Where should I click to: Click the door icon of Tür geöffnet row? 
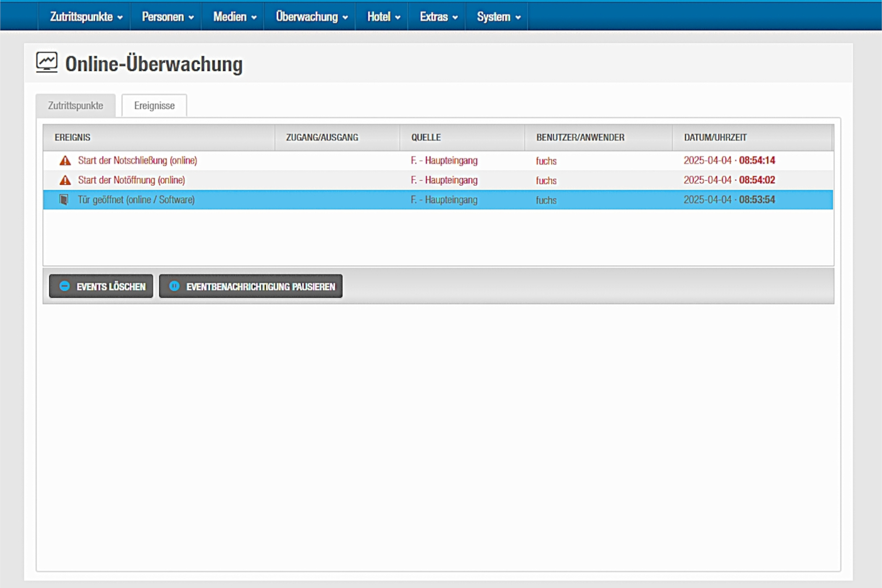click(64, 199)
